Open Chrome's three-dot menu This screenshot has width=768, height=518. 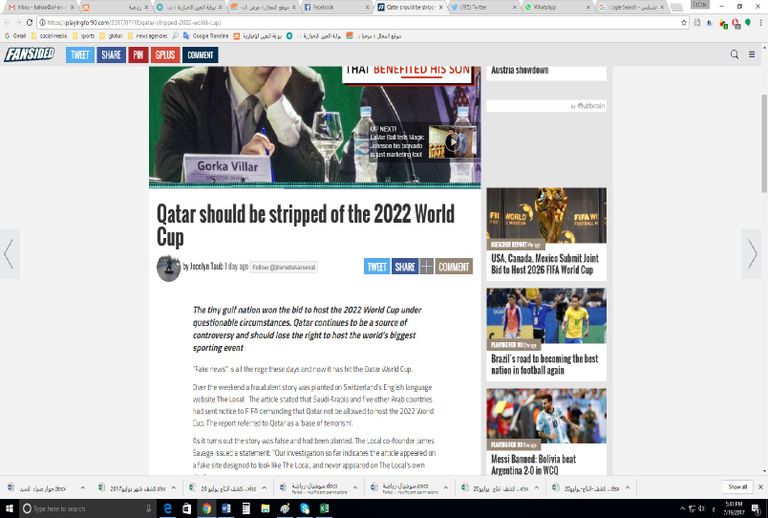757,21
